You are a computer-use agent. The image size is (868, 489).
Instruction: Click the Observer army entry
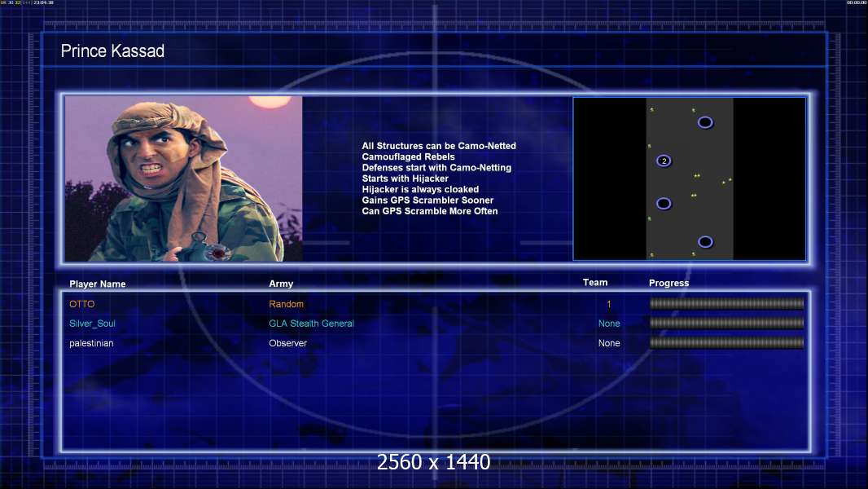click(288, 343)
